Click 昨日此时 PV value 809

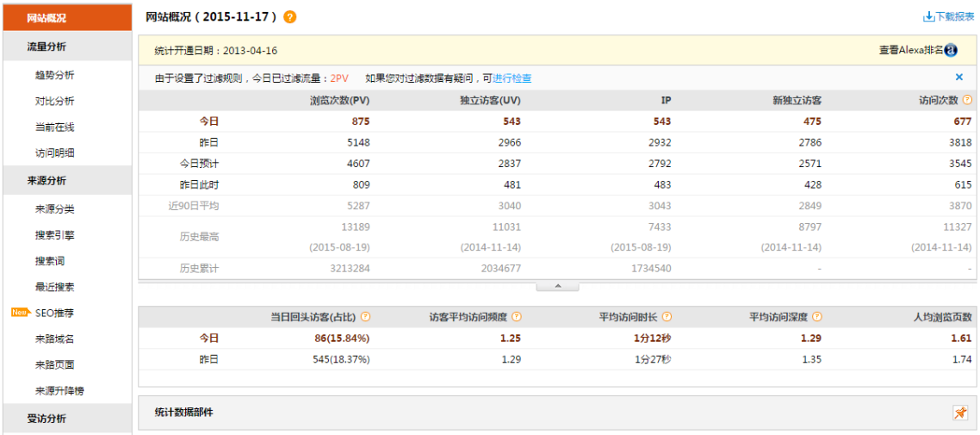coord(361,185)
